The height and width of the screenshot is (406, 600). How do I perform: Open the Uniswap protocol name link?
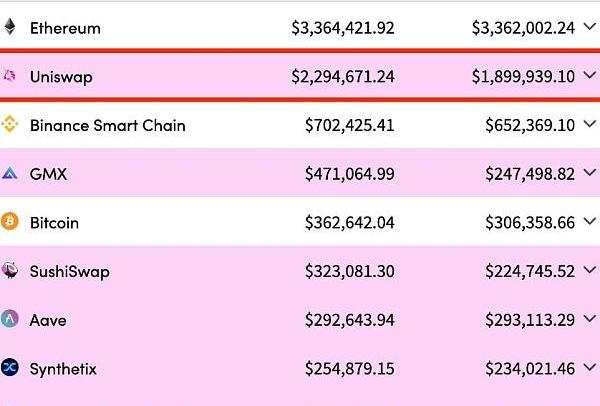pyautogui.click(x=61, y=77)
